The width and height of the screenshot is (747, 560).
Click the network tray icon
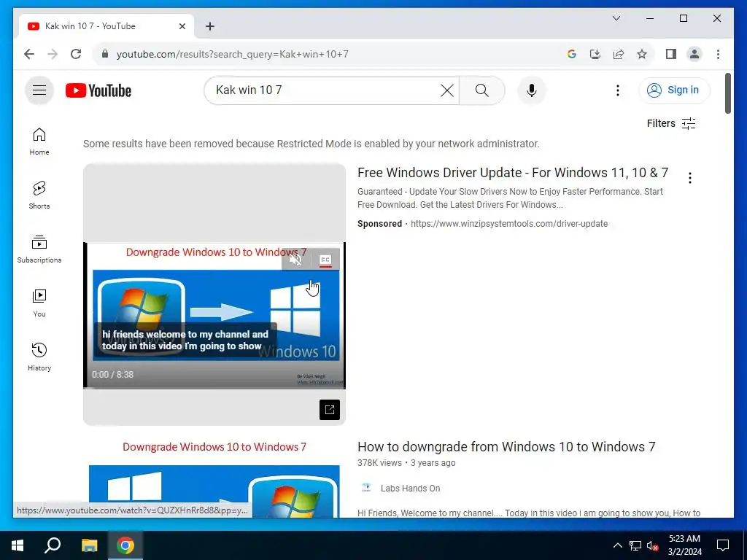click(635, 545)
